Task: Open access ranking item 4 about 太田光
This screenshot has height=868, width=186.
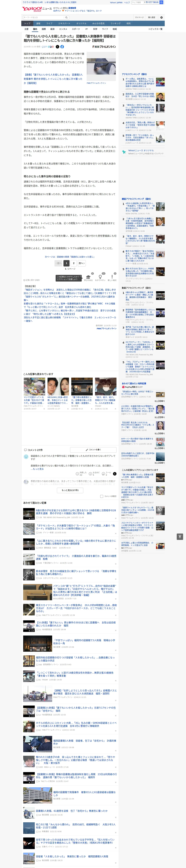Action: click(x=140, y=125)
